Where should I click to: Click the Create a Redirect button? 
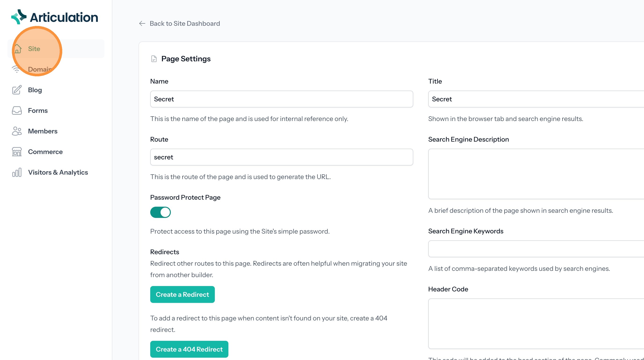[182, 294]
